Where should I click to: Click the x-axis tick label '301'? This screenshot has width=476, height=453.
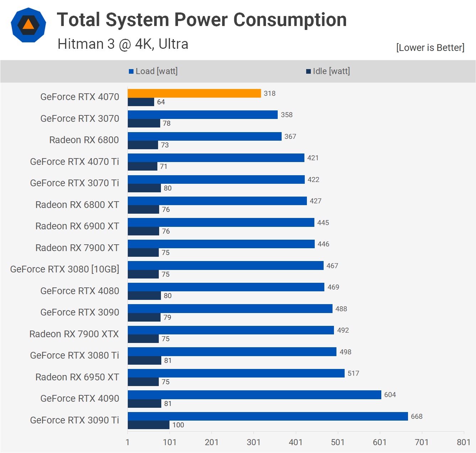253,442
